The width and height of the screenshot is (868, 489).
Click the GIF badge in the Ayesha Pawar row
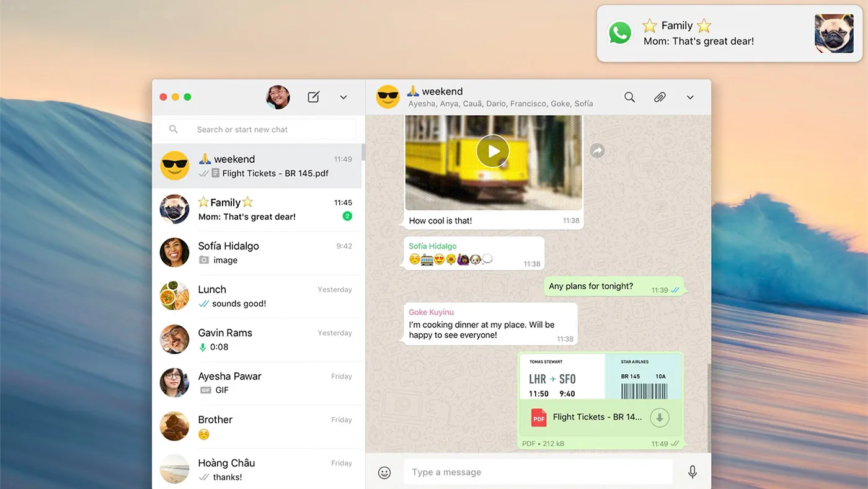point(205,390)
